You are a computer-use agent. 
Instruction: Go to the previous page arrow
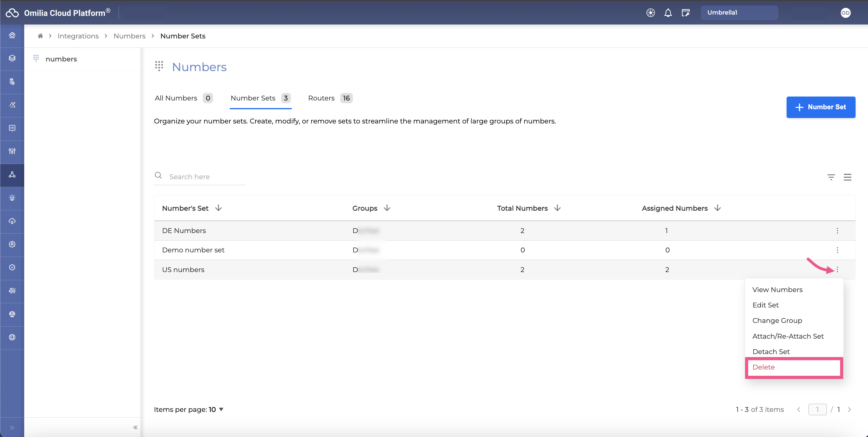click(x=799, y=409)
